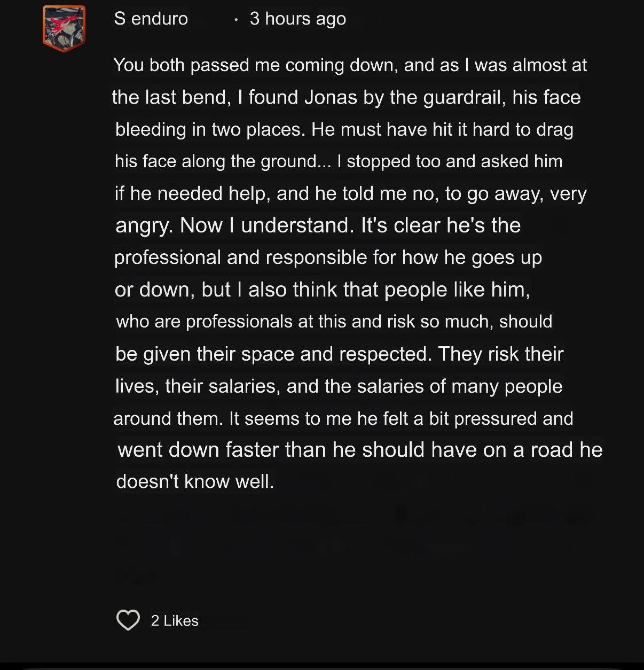View the 2 Likes count
Viewport: 644px width, 670px height.
[x=175, y=621]
